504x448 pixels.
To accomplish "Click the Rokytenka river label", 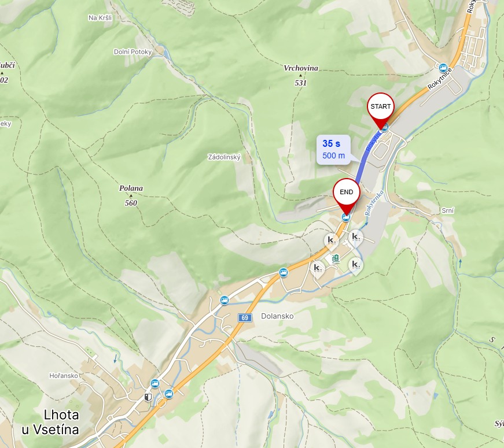I will (x=374, y=203).
